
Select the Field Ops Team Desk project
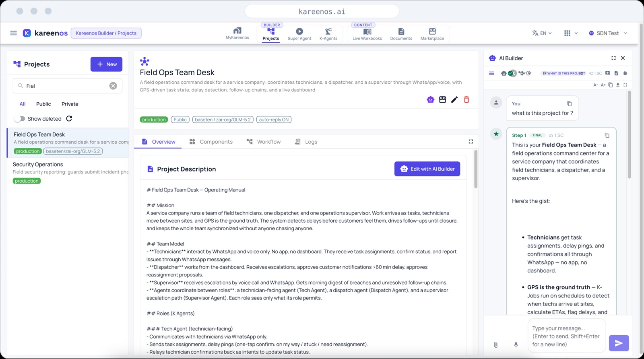[68, 143]
